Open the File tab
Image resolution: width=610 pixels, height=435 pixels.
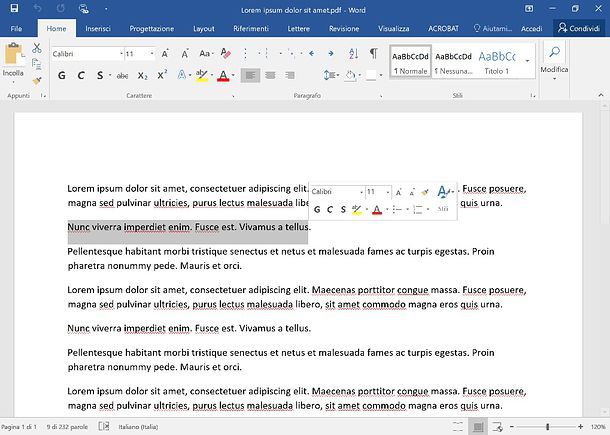[16, 28]
